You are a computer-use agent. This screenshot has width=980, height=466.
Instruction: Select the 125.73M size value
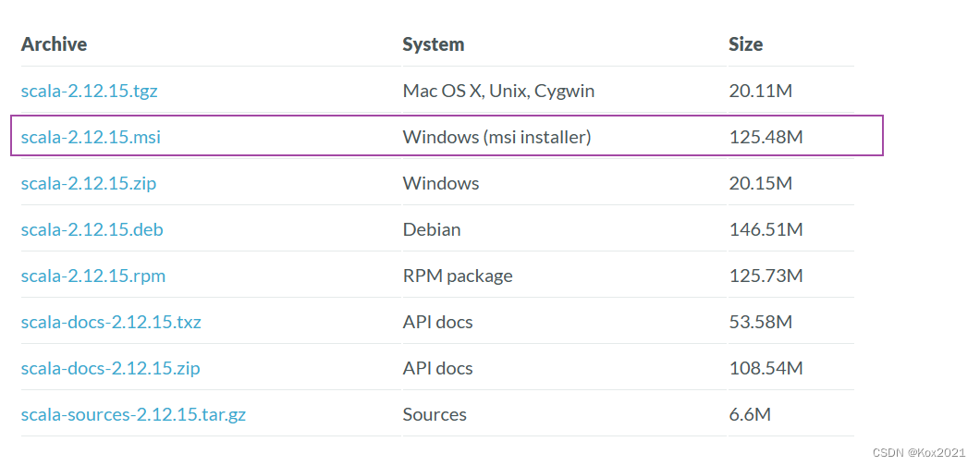tap(766, 276)
